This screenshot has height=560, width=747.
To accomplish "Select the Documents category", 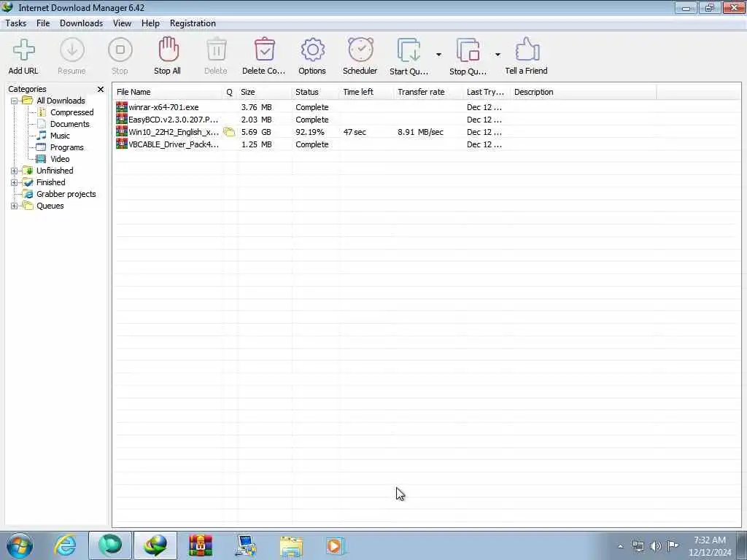I will (x=69, y=124).
